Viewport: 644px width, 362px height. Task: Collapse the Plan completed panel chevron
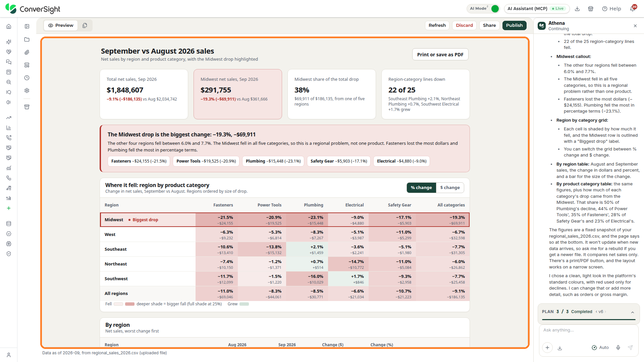click(x=633, y=312)
